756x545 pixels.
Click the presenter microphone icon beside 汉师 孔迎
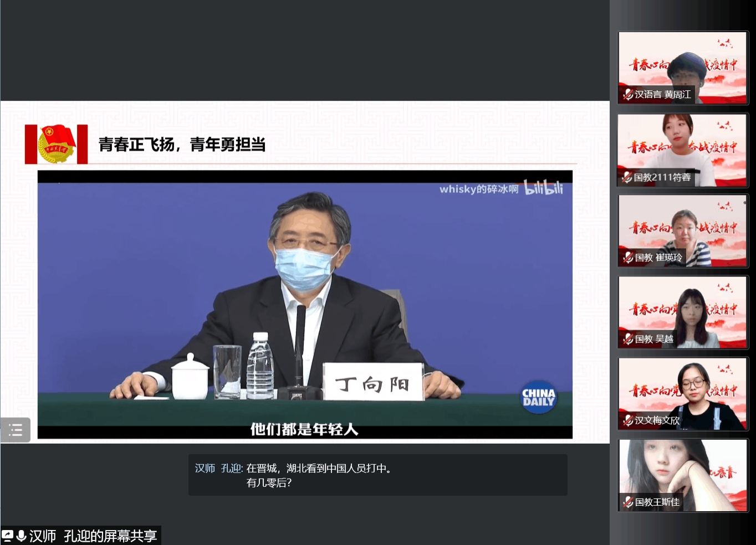(22, 536)
